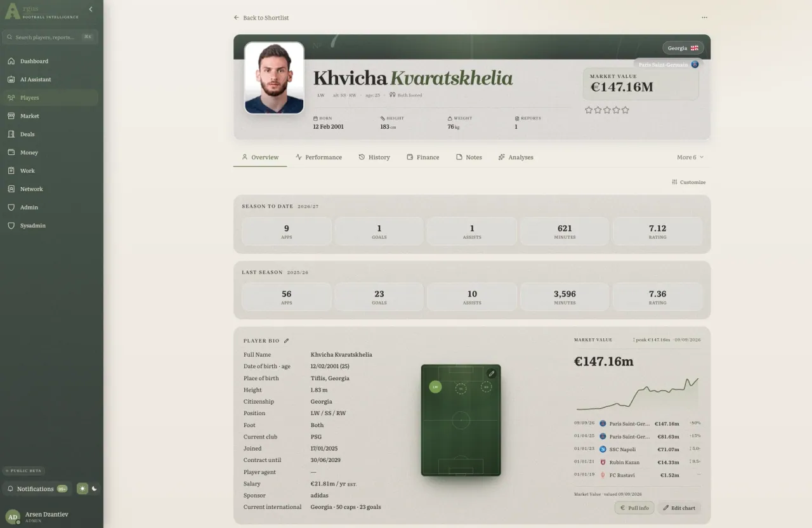The image size is (812, 528).
Task: Select the Rubin Kazan market value row
Action: pos(638,462)
